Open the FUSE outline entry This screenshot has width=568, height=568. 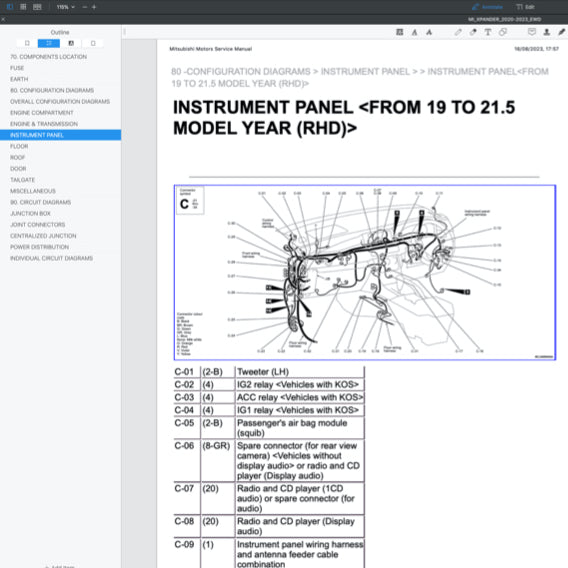(17, 68)
